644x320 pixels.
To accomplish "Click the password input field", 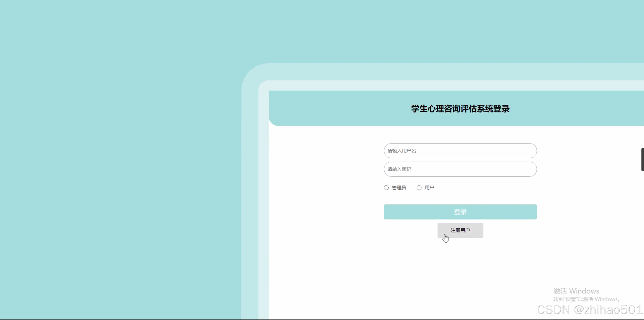I will 460,169.
